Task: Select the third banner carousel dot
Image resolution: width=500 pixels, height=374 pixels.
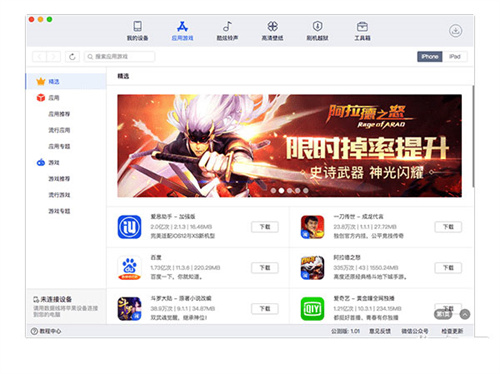Action: click(x=290, y=191)
